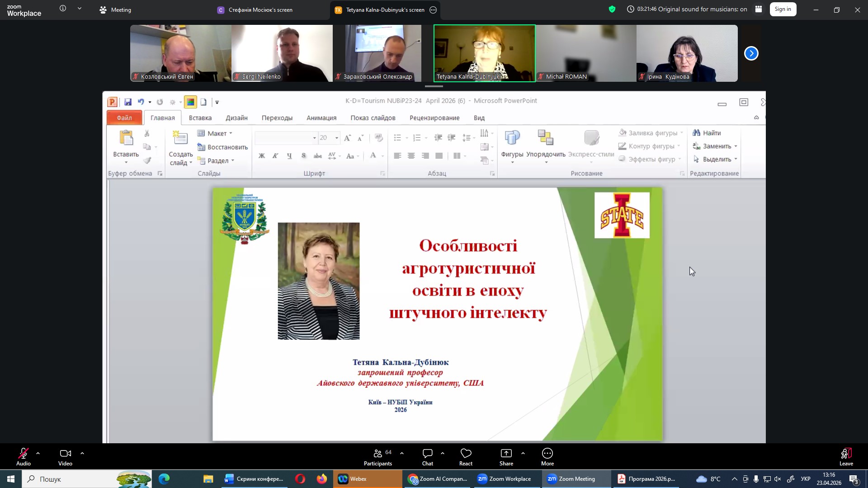Select Michał ROMAN video thumbnail
This screenshot has width=868, height=488.
586,53
